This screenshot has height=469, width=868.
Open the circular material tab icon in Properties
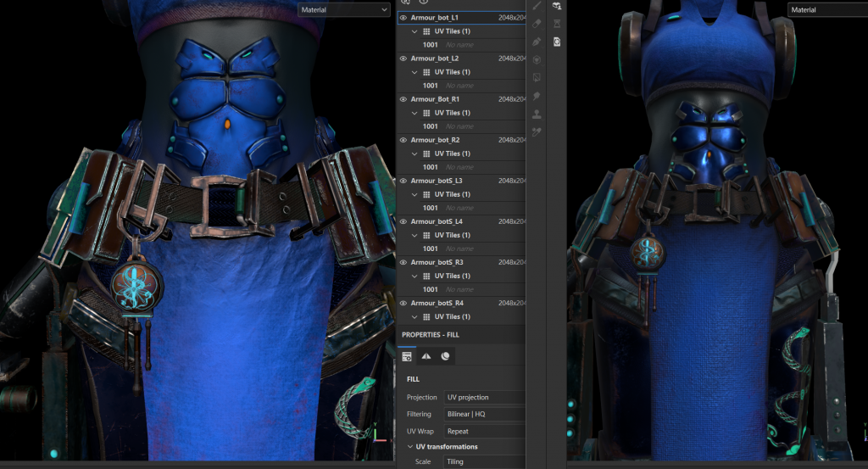point(446,356)
